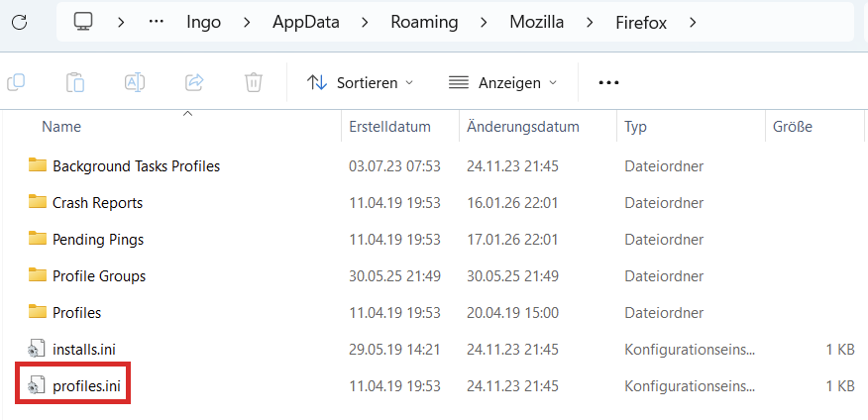
Task: Click the refresh icon in address bar
Action: coord(20,21)
